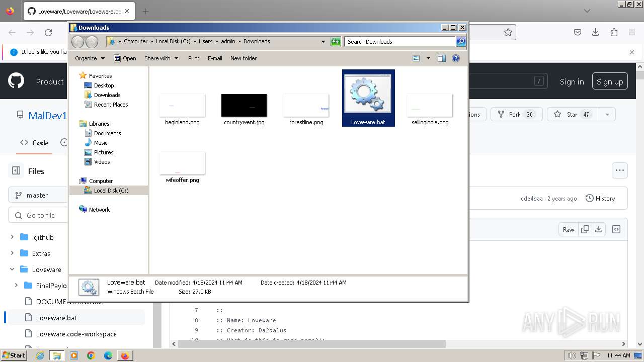The image size is (644, 362).
Task: Click the Raw button on GitHub
Action: tap(569, 229)
